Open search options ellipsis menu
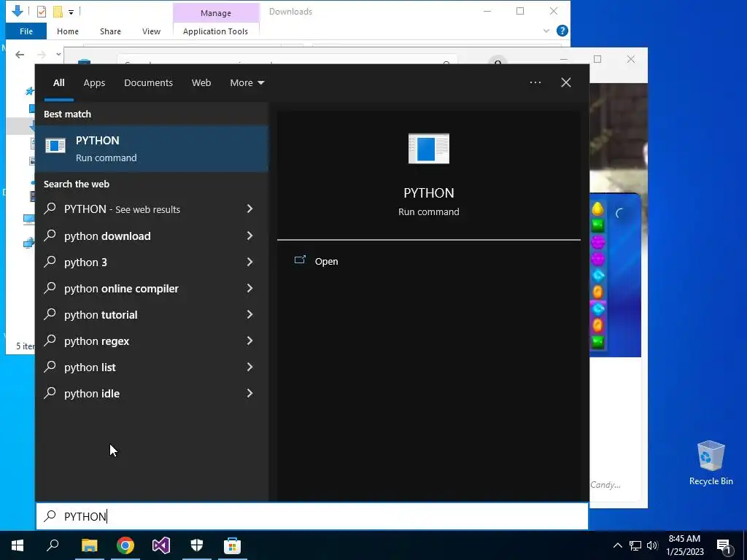 click(x=535, y=82)
